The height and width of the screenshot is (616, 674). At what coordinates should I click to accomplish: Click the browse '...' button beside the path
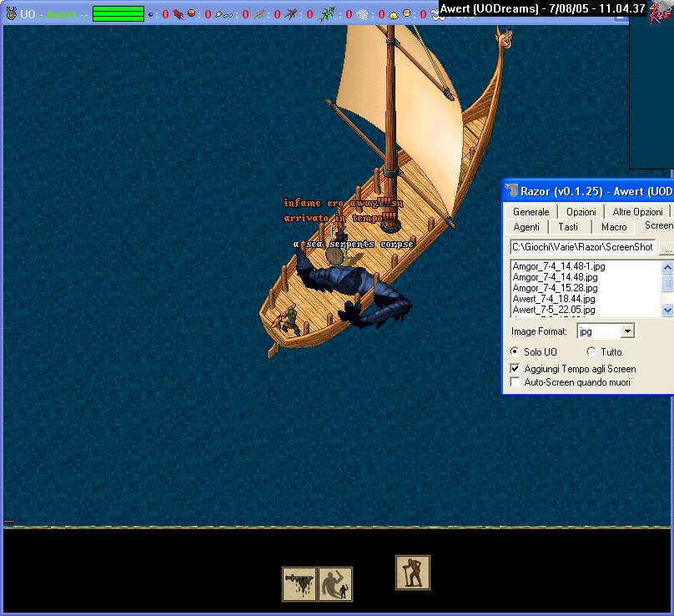(x=667, y=249)
